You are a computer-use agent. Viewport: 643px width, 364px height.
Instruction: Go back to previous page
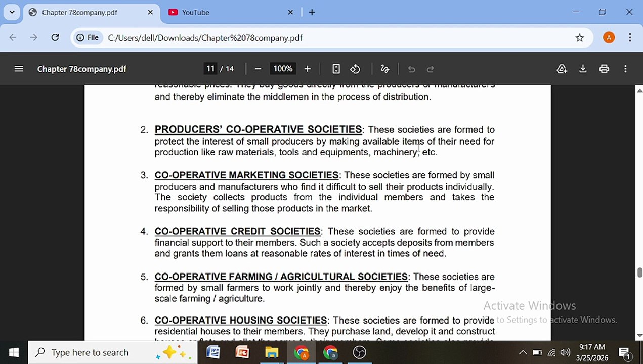13,37
